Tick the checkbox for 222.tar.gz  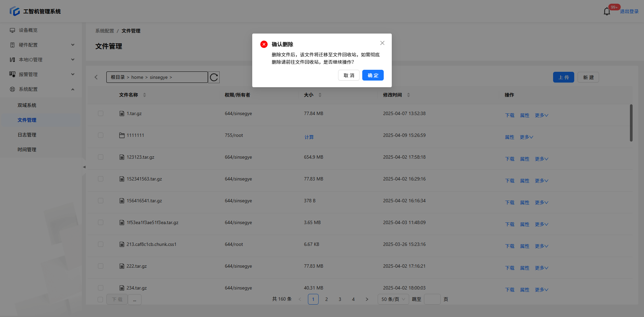pos(101,266)
